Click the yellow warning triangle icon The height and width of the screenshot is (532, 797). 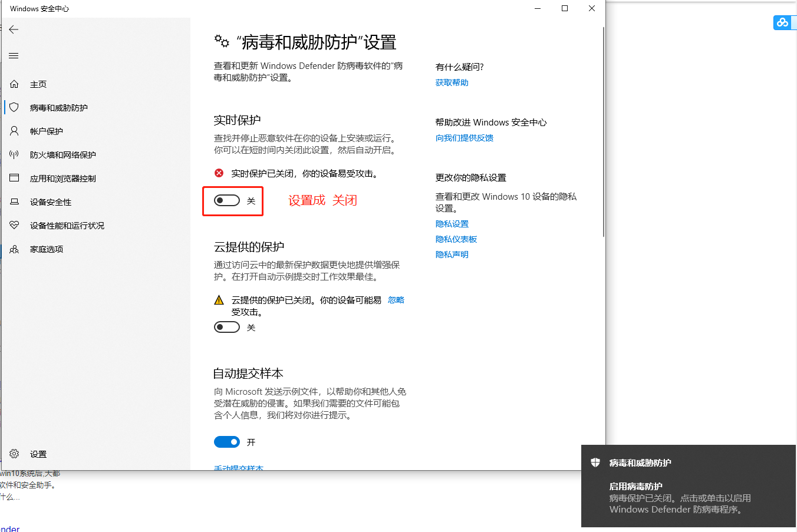click(x=219, y=300)
